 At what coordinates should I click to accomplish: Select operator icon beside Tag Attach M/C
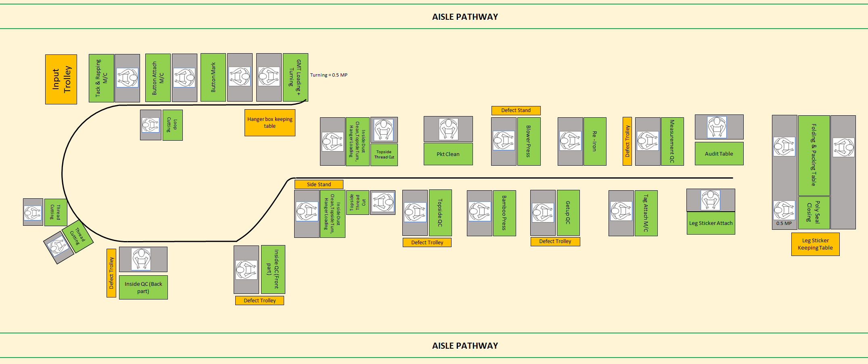pyautogui.click(x=621, y=211)
